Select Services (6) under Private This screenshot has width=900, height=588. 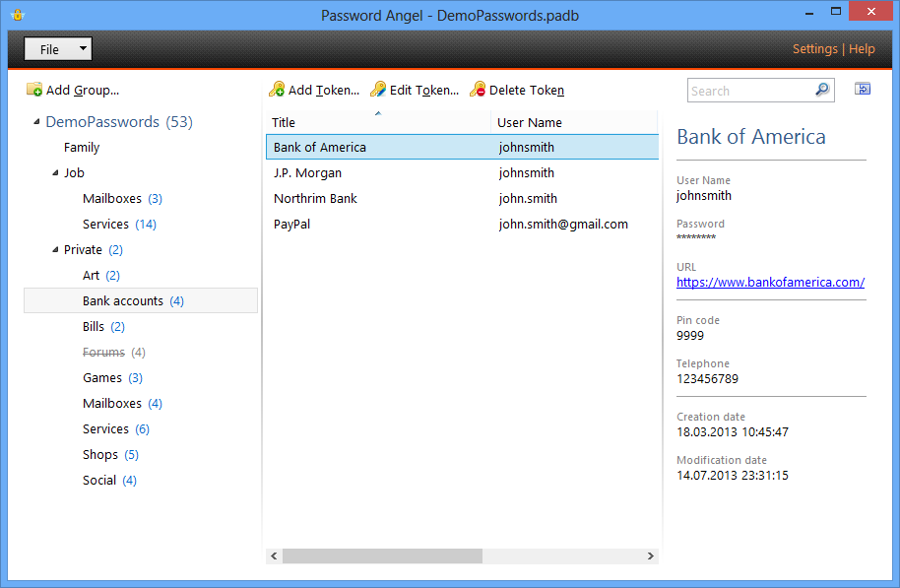pyautogui.click(x=116, y=429)
